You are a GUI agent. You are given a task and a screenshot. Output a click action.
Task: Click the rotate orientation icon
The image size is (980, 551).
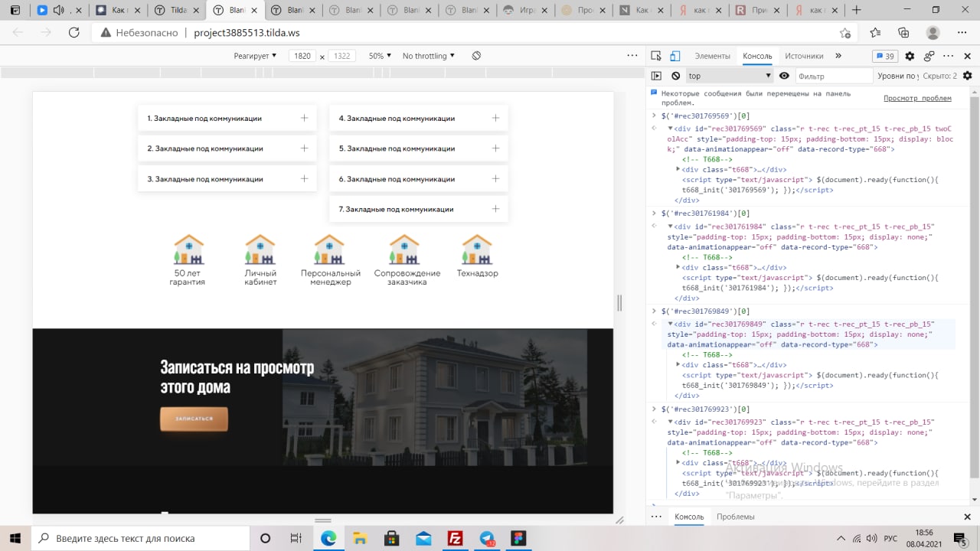(476, 56)
